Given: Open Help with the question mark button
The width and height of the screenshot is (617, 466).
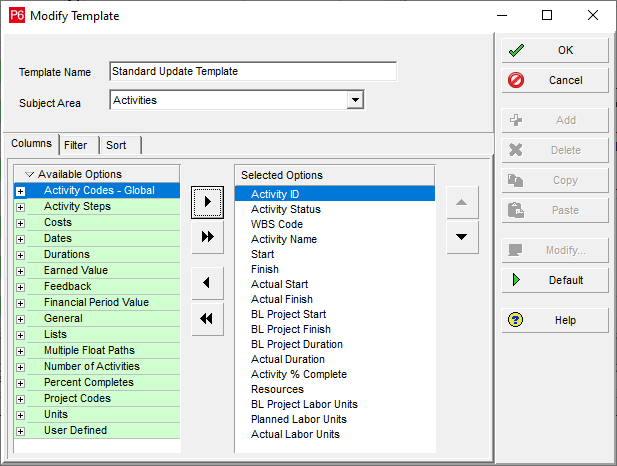Looking at the screenshot, I should 555,320.
